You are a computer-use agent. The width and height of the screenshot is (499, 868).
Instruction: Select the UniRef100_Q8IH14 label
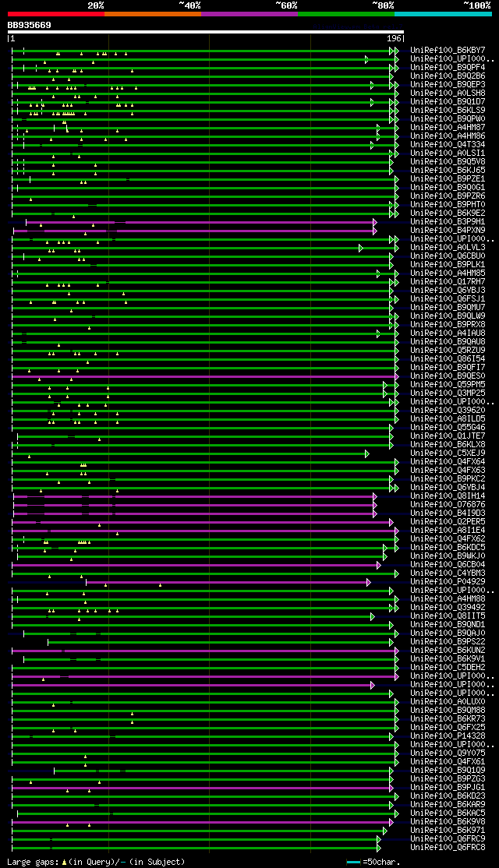pyautogui.click(x=448, y=496)
